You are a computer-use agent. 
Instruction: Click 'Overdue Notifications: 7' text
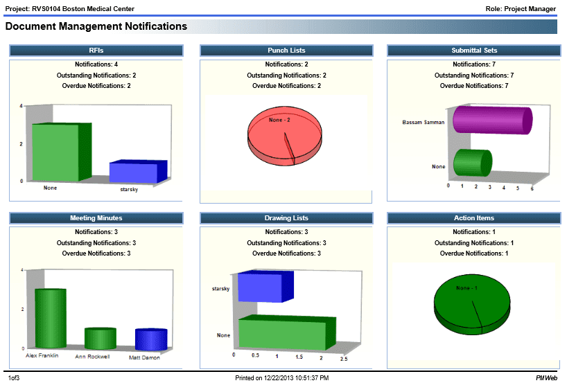coord(474,86)
